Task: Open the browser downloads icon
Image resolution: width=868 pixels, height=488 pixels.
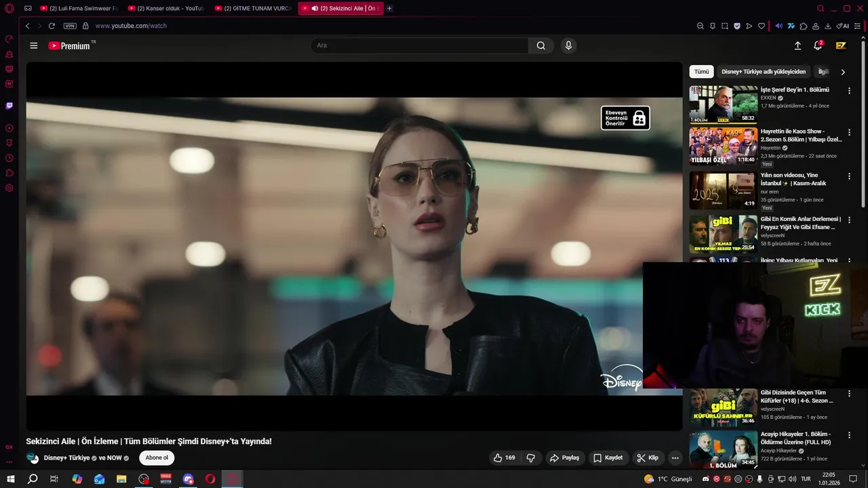Action: tap(828, 26)
